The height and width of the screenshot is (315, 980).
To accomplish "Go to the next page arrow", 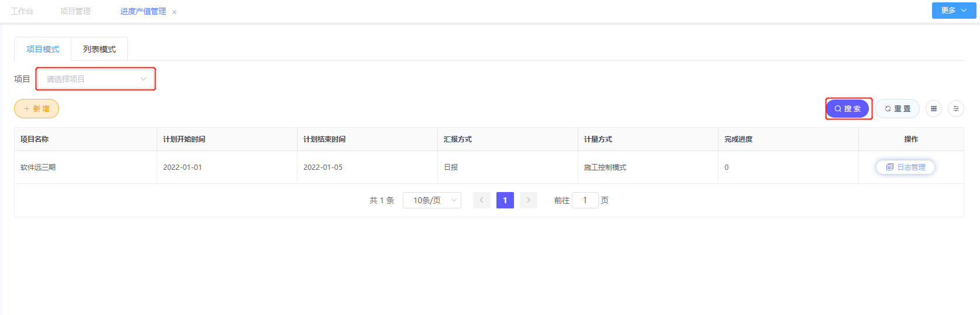I will pyautogui.click(x=529, y=200).
